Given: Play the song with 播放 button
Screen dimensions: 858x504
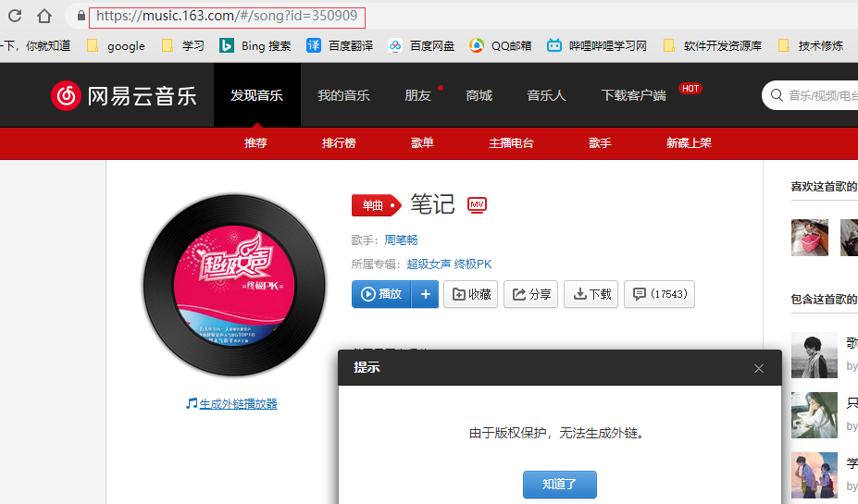Looking at the screenshot, I should tap(381, 294).
